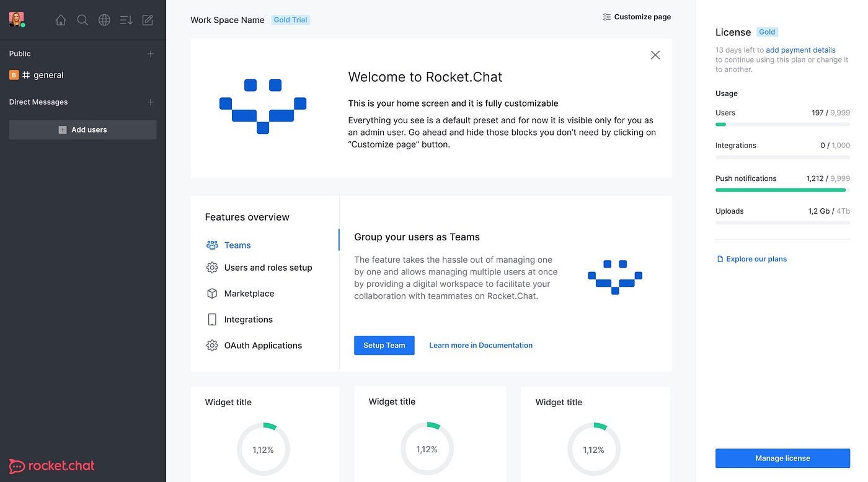The height and width of the screenshot is (482, 868).
Task: Open Learn more in Documentation link
Action: pos(480,346)
